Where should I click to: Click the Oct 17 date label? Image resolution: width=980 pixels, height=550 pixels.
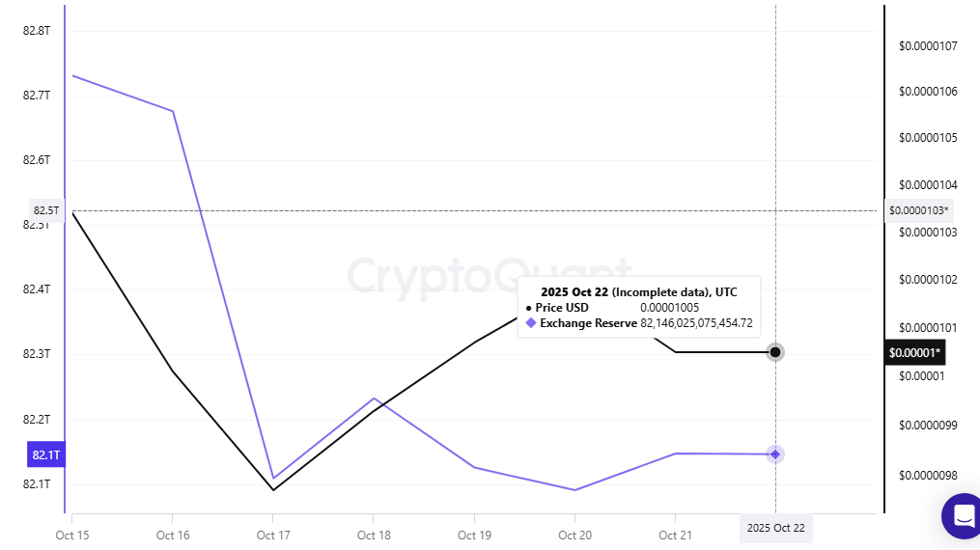coord(273,535)
